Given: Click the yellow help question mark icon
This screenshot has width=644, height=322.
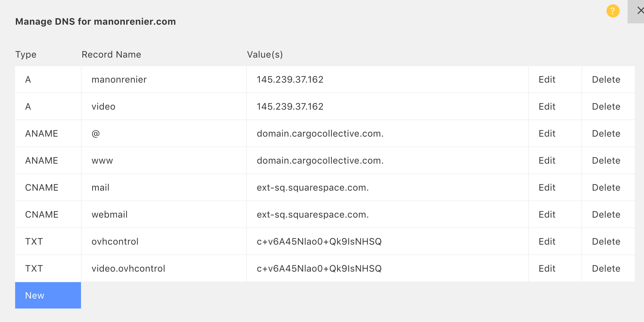Looking at the screenshot, I should pos(613,11).
